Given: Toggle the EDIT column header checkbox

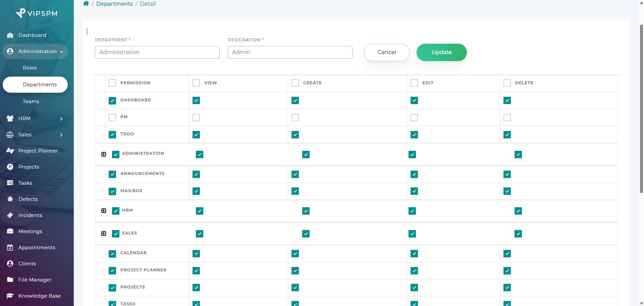Looking at the screenshot, I should coord(414,83).
